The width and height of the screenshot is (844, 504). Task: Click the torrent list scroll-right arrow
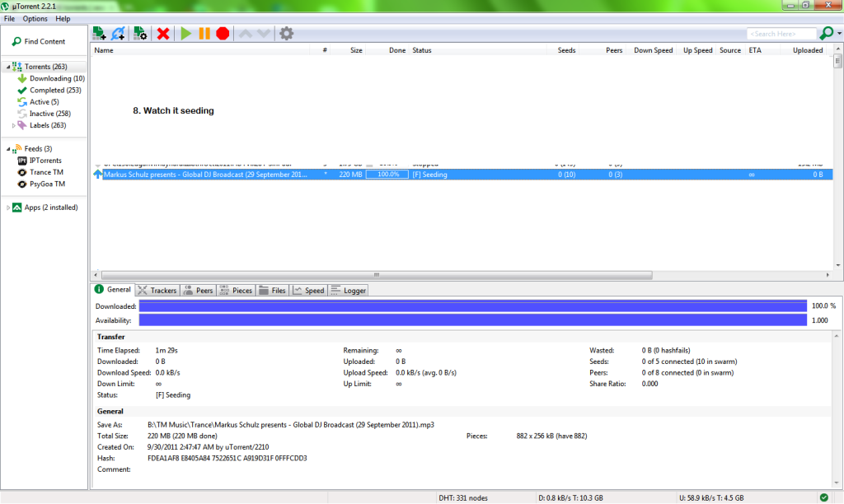click(x=828, y=275)
